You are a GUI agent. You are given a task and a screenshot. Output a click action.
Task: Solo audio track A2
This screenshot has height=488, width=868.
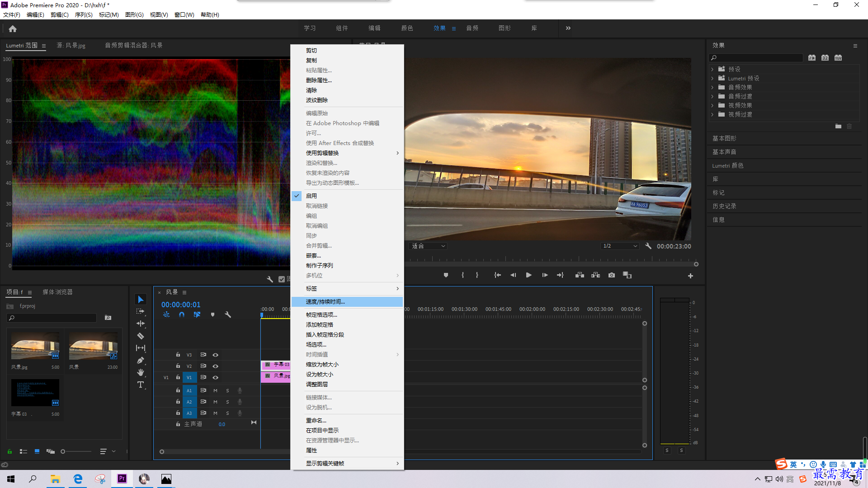[x=227, y=402]
